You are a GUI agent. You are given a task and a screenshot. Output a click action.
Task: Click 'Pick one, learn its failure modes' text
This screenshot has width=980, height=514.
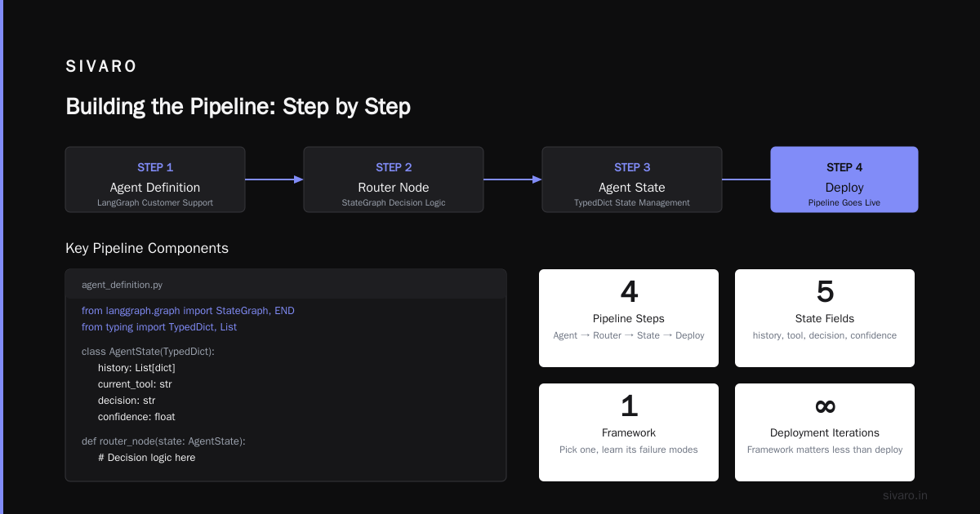[x=629, y=450]
